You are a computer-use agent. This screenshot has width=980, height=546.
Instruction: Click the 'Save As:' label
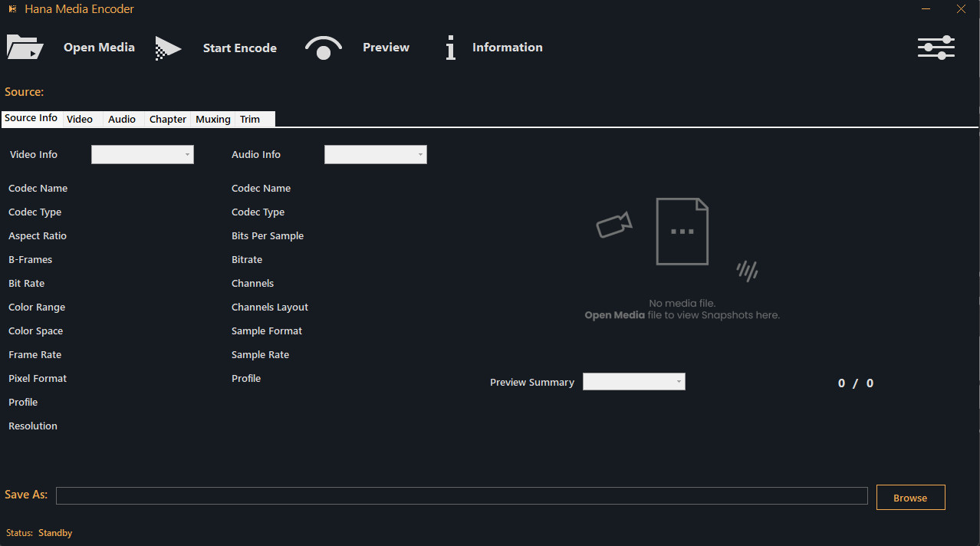click(x=26, y=495)
